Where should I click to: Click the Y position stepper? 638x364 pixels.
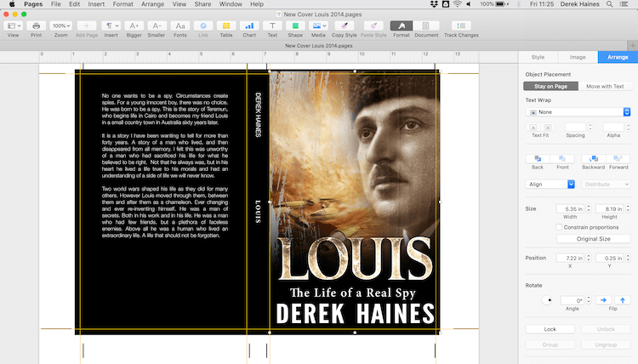628,258
